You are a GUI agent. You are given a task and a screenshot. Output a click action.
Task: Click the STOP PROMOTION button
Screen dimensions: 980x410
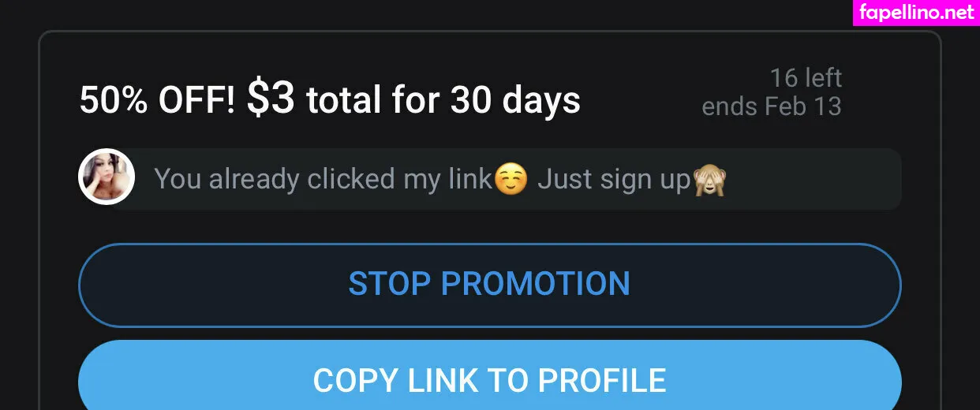pyautogui.click(x=489, y=285)
